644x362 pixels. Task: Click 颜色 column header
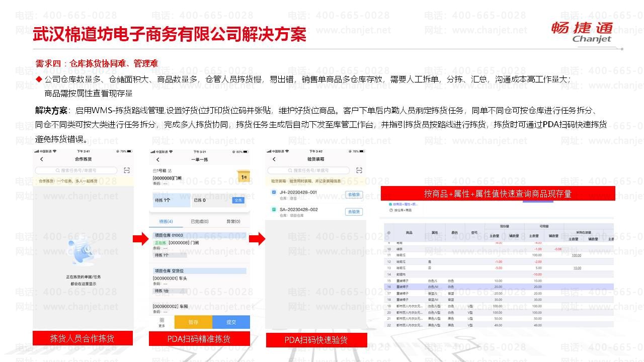[455, 233]
